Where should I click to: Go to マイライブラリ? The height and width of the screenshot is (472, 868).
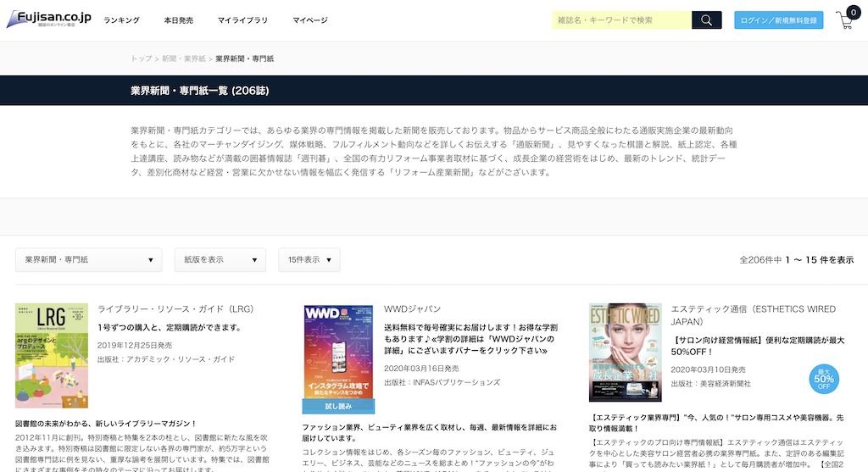click(x=242, y=20)
